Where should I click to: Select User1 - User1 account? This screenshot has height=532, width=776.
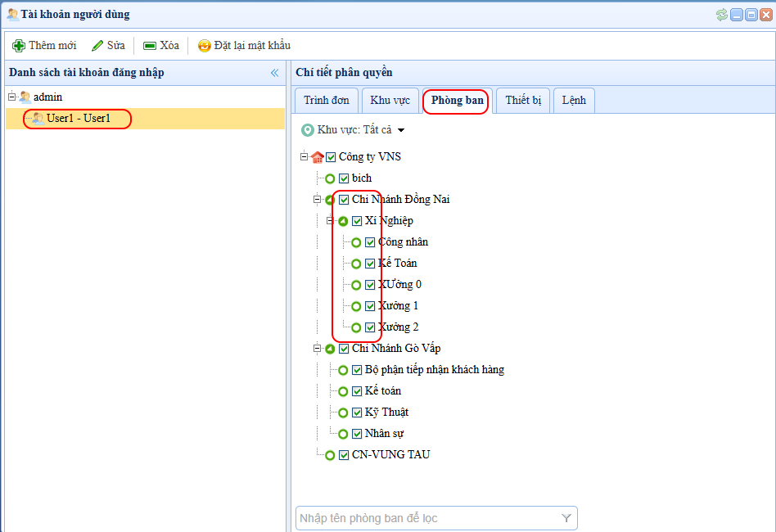pos(78,119)
